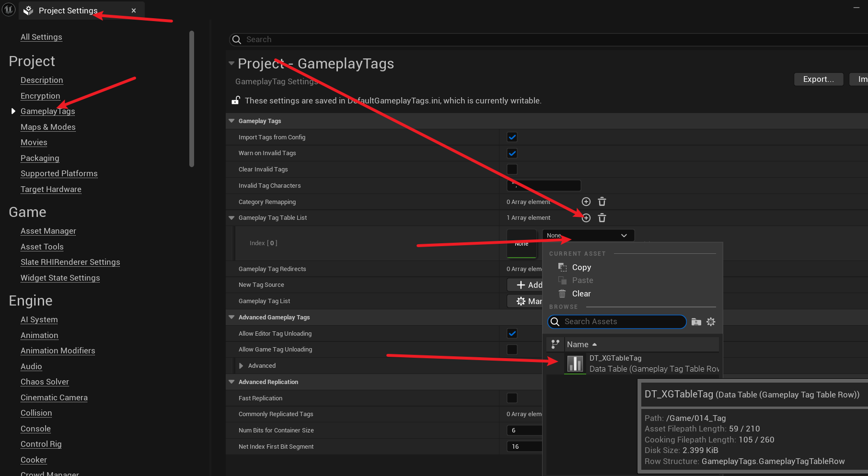Click Num Bits for Container Size value
Image resolution: width=868 pixels, height=476 pixels.
pyautogui.click(x=524, y=431)
